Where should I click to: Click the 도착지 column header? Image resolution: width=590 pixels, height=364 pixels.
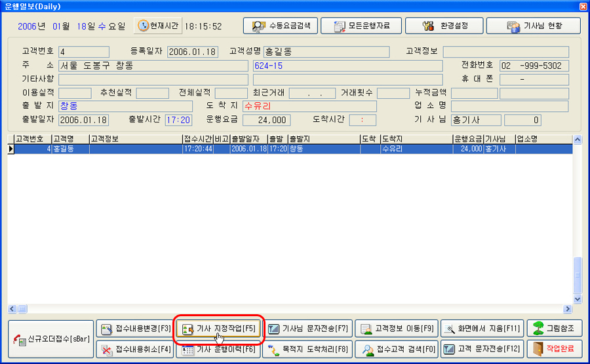click(416, 139)
